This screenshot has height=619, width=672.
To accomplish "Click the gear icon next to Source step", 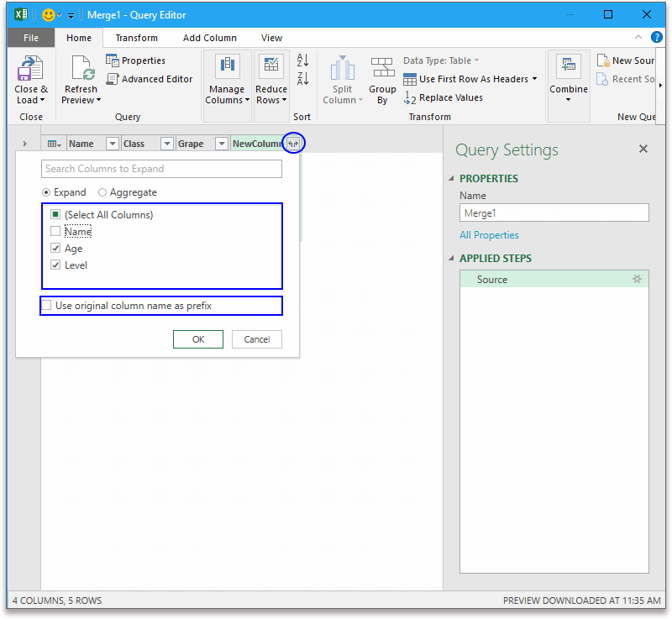I will (x=637, y=279).
